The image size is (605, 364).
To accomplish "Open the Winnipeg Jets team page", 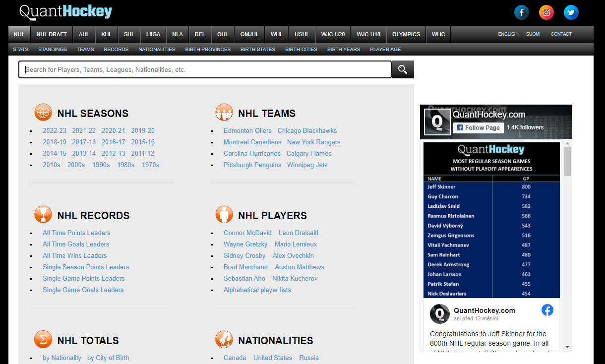I will coord(307,165).
